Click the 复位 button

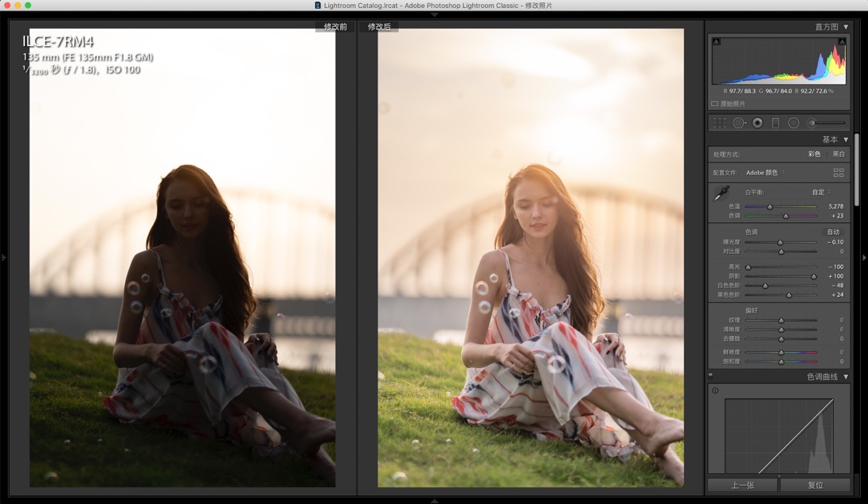tap(815, 485)
